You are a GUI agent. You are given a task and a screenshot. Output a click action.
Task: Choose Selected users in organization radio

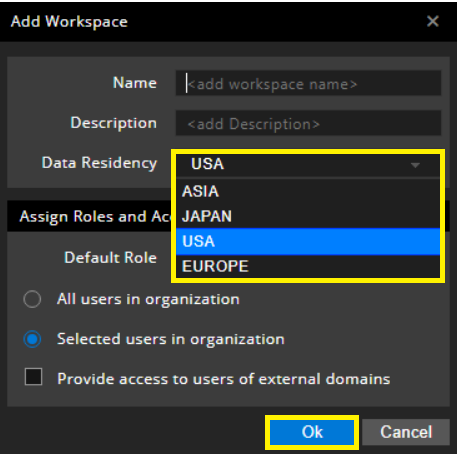(x=32, y=339)
